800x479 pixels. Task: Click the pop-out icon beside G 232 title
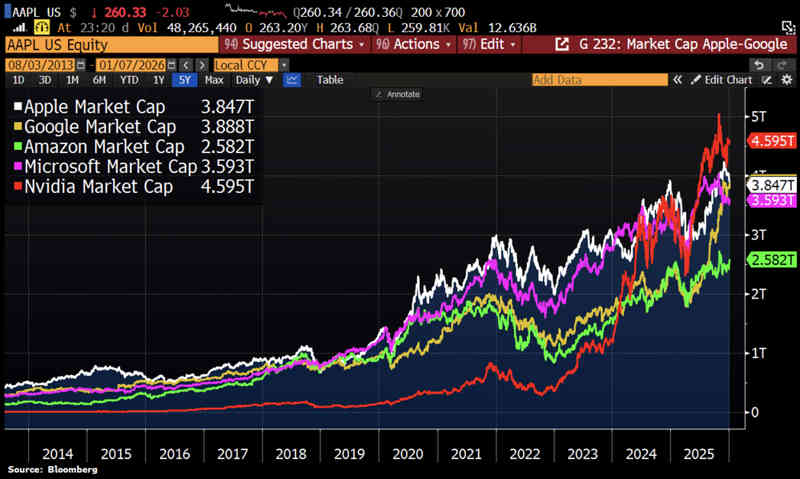point(562,45)
